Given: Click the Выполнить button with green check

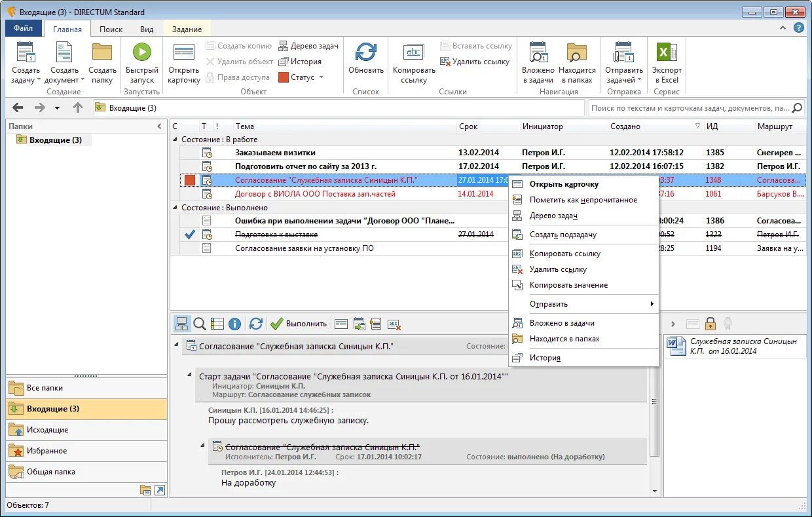Looking at the screenshot, I should click(x=299, y=324).
